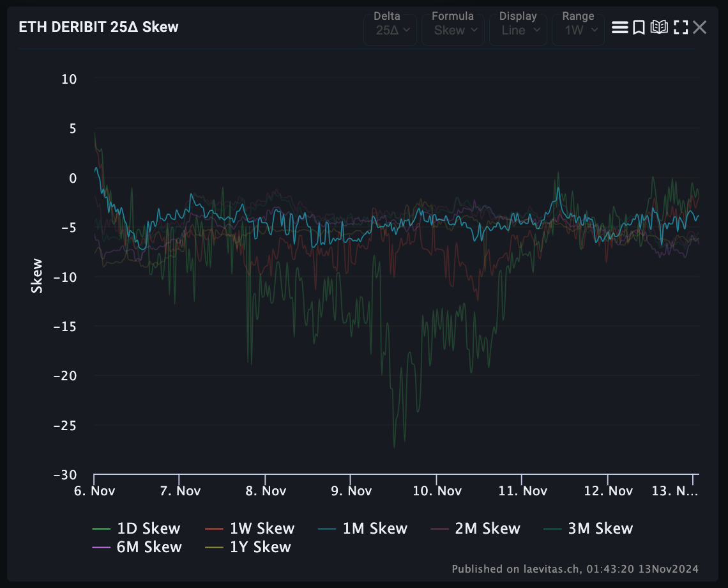Click the ETH DERIBIT 25Δ Skew title
The height and width of the screenshot is (588, 728).
(x=98, y=27)
